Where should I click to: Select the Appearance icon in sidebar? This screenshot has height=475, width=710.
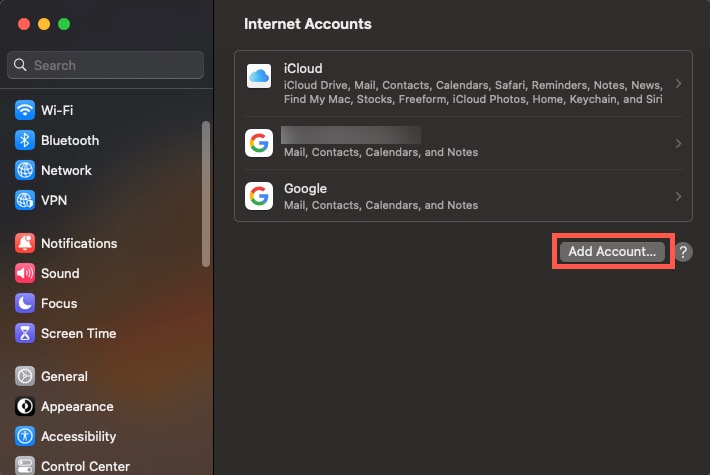(24, 406)
